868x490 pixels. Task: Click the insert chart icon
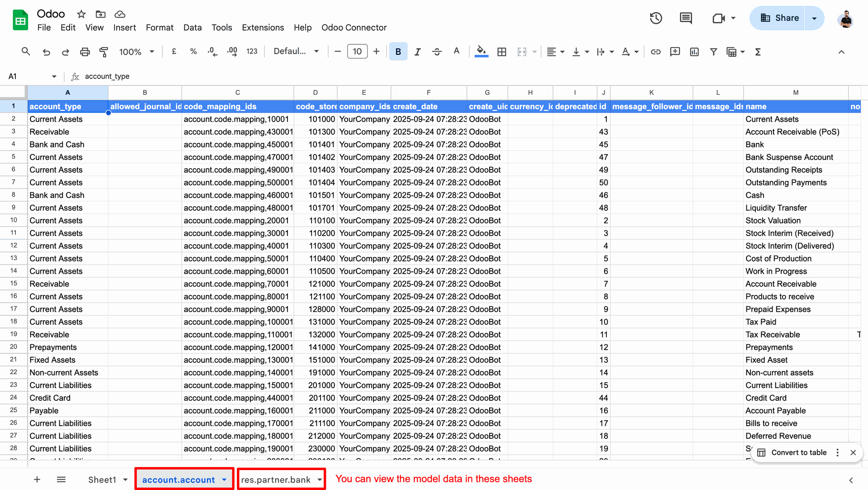coord(694,52)
